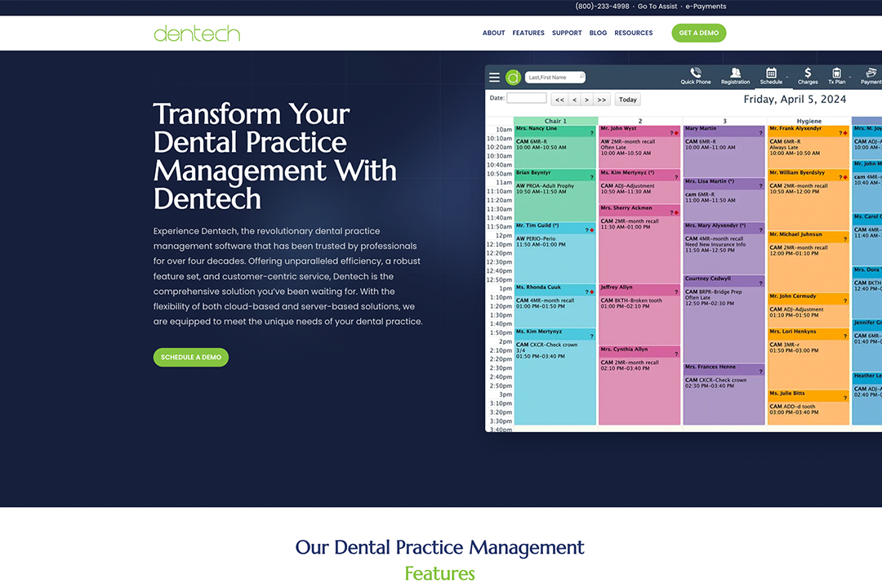Open Mr. John Cermudy appointment

point(808,310)
